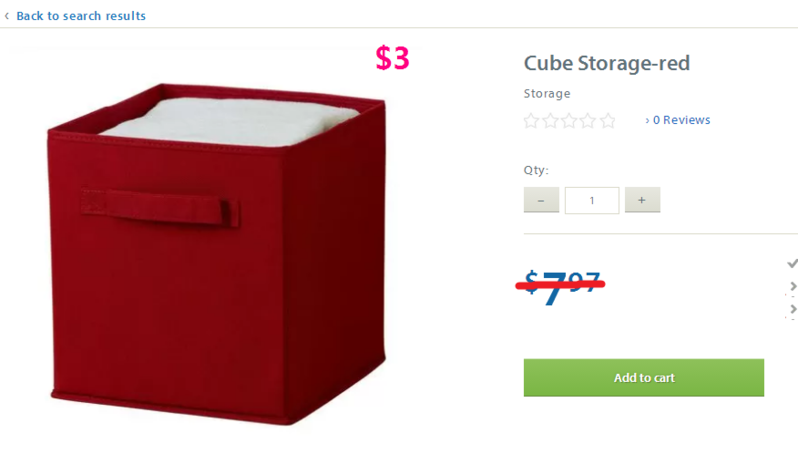Click the back arrow beside search results
This screenshot has width=798, height=454.
[7, 16]
